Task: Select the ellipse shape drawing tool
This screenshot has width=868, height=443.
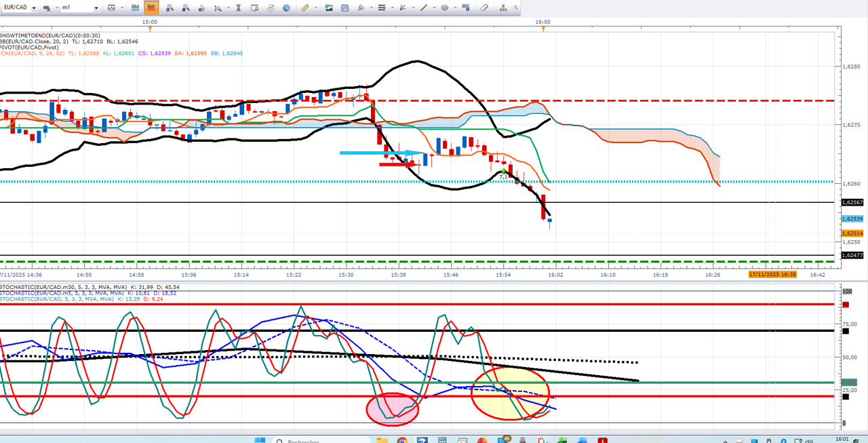Action: tap(445, 8)
